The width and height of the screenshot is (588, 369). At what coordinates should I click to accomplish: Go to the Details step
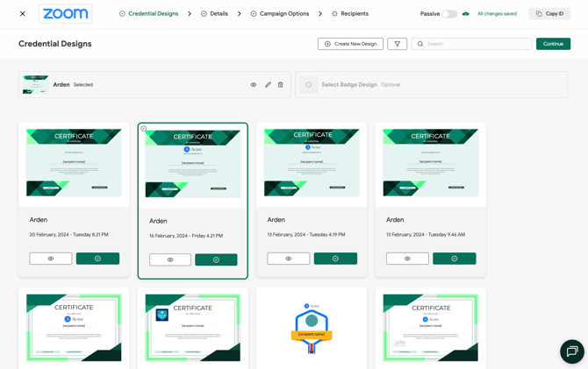[214, 14]
